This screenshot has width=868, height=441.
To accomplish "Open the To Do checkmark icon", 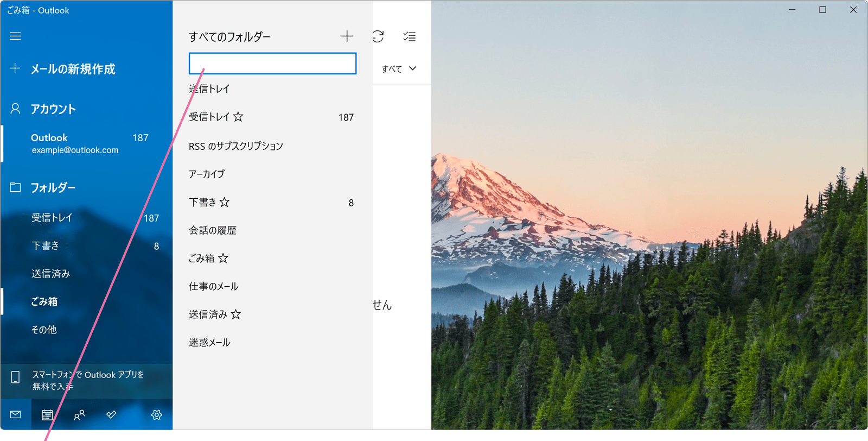I will 111,414.
